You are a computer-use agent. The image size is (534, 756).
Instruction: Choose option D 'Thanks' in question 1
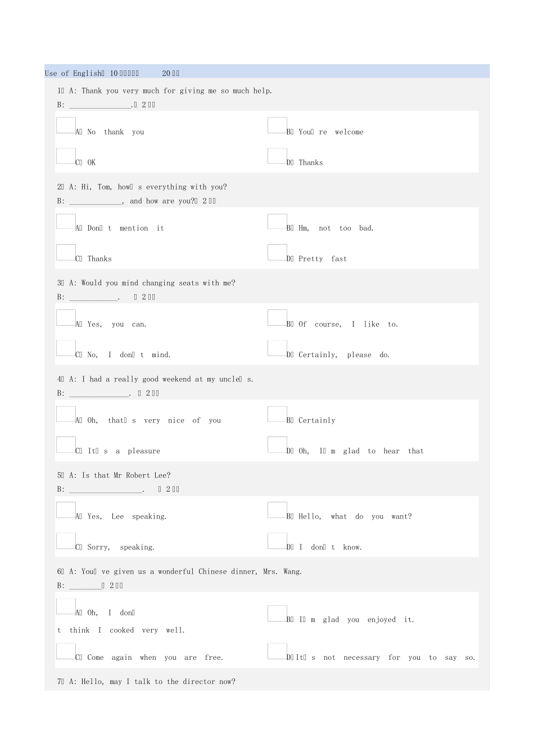(x=277, y=156)
